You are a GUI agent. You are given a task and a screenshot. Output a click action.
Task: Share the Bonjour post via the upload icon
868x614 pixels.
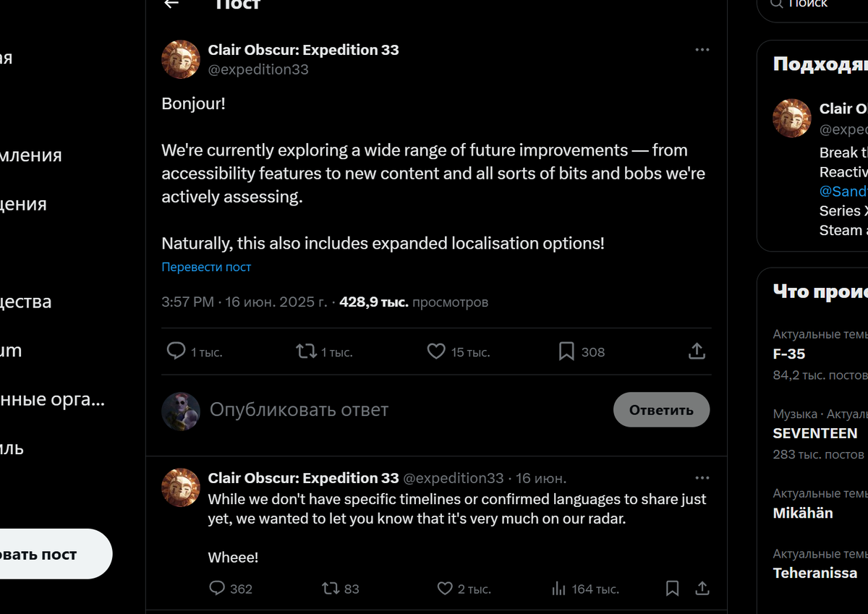(697, 350)
